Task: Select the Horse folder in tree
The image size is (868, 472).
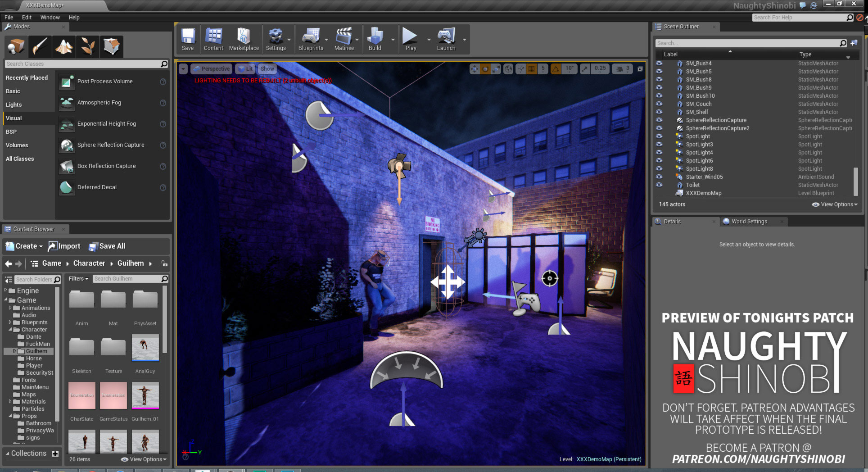Action: point(34,359)
